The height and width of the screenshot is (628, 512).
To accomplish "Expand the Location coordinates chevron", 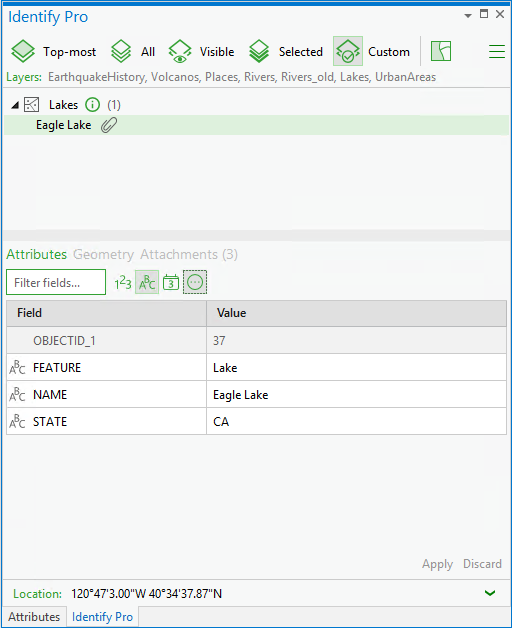I will [490, 593].
